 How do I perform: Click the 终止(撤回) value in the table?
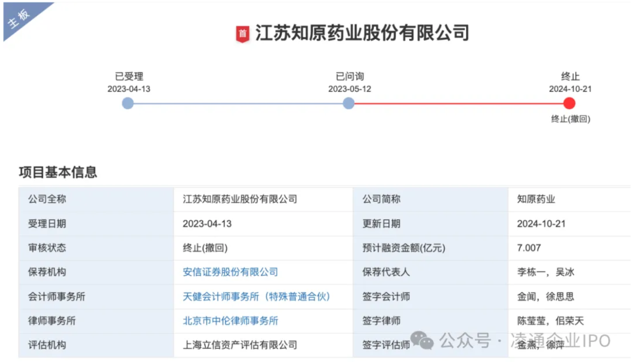pyautogui.click(x=205, y=248)
